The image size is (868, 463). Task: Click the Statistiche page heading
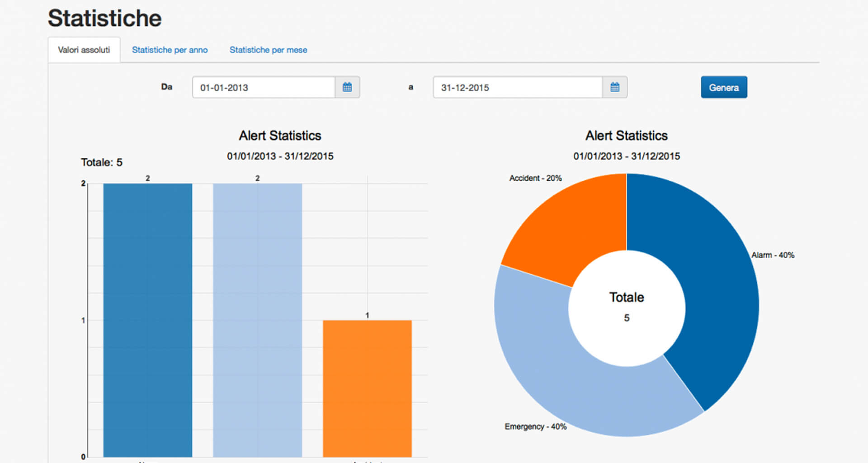104,18
